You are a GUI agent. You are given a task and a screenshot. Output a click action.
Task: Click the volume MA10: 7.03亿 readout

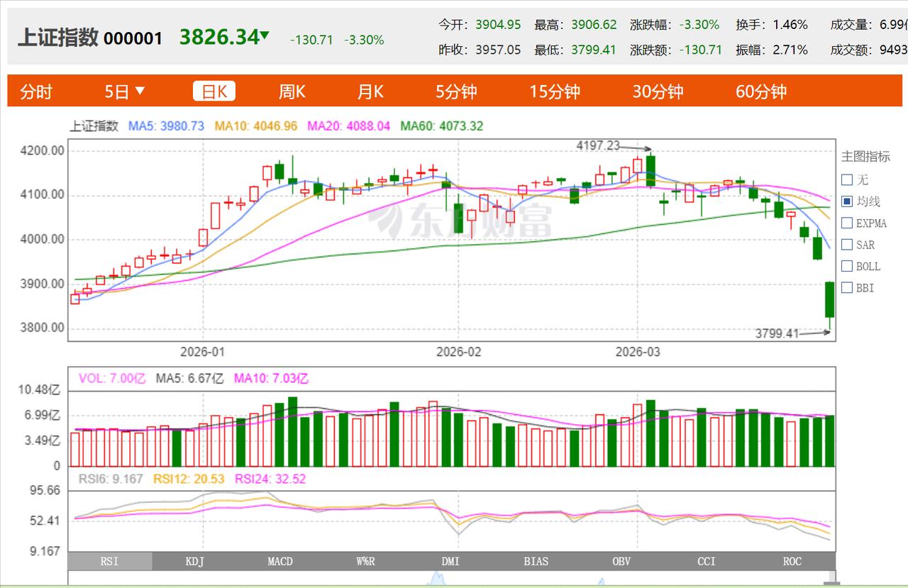pos(271,379)
